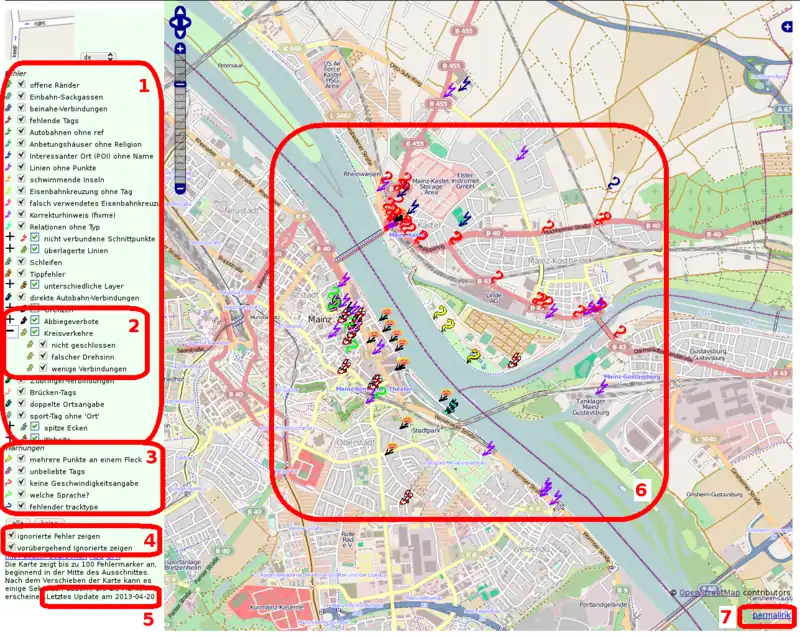Uncheck the 'offene Ränder' checkbox
The image size is (800, 637).
pos(21,84)
